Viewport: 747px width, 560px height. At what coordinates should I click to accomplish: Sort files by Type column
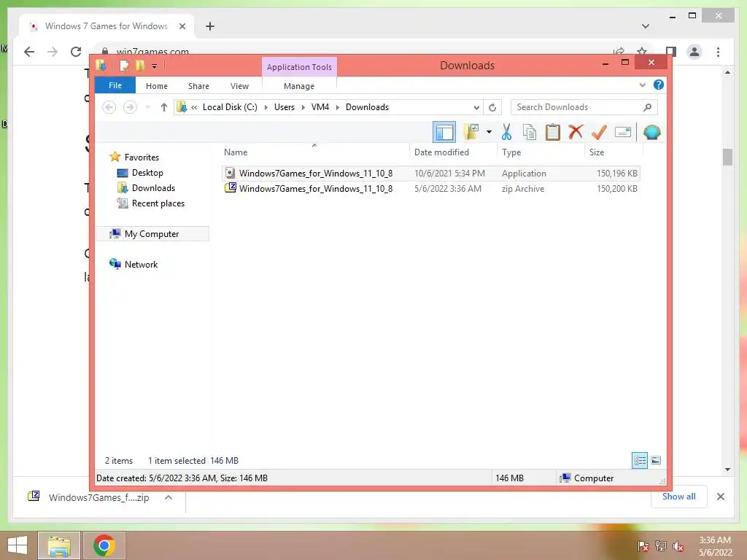[x=541, y=152]
